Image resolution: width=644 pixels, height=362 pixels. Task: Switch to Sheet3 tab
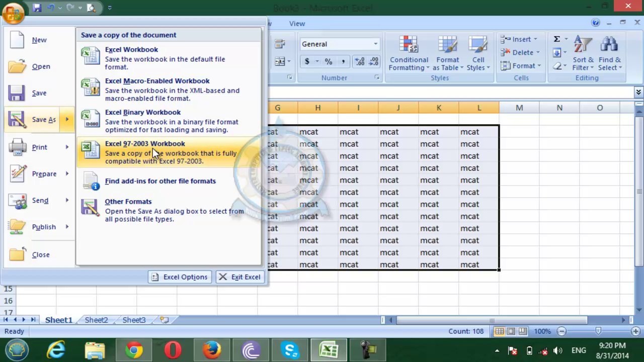tap(134, 320)
